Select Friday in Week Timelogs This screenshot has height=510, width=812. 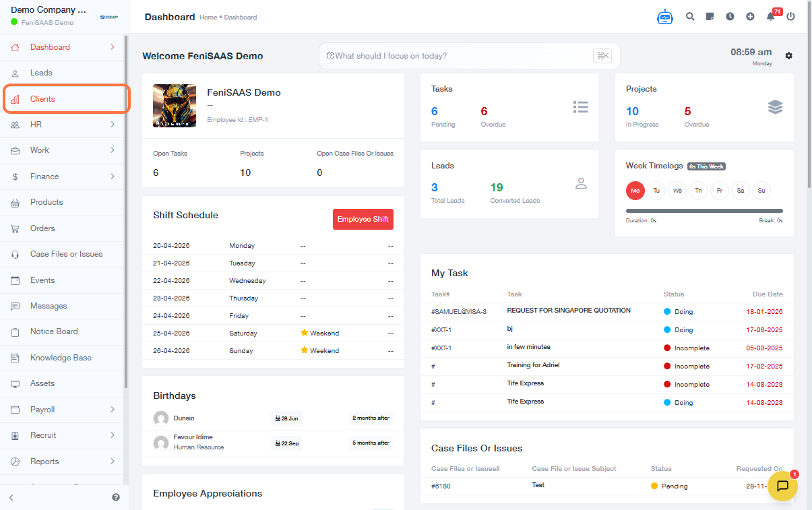click(719, 191)
